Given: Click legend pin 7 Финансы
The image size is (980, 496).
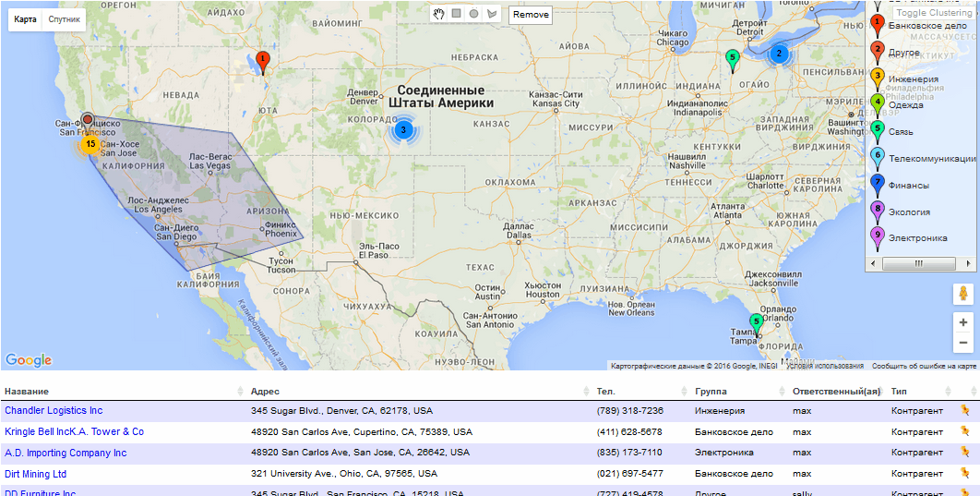Looking at the screenshot, I should pyautogui.click(x=878, y=185).
